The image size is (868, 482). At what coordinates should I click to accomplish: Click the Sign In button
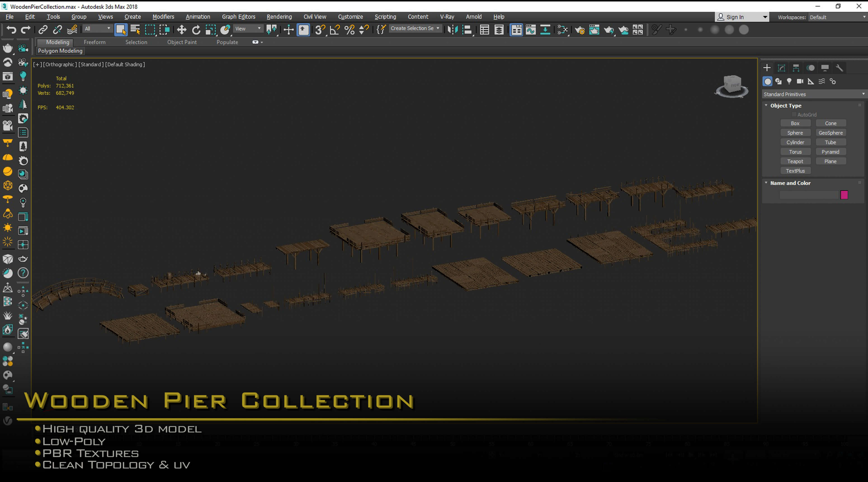(741, 17)
